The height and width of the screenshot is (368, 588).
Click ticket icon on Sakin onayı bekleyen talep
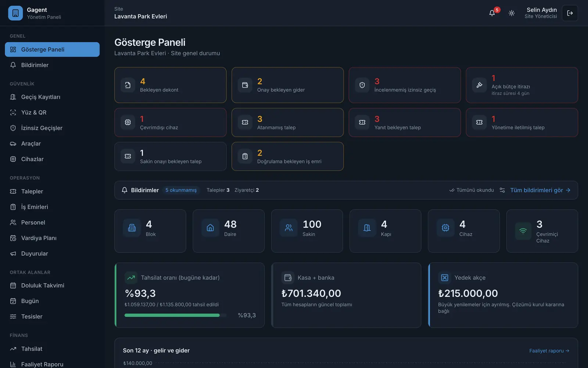[x=128, y=156]
